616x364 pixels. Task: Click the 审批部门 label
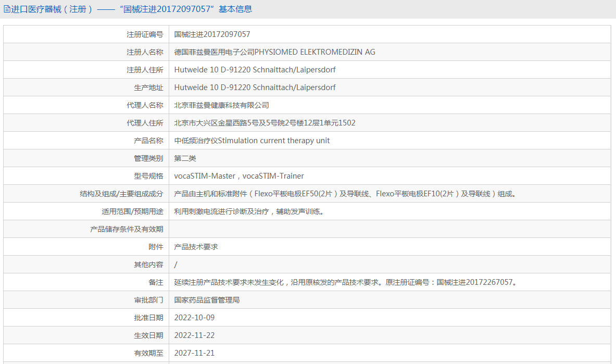(x=148, y=300)
